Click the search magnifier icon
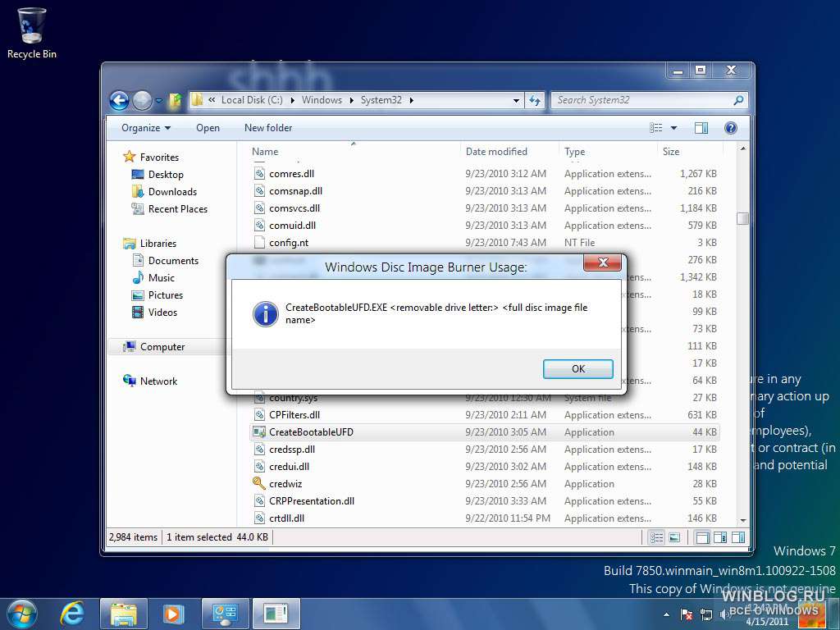This screenshot has width=840, height=630. (738, 100)
